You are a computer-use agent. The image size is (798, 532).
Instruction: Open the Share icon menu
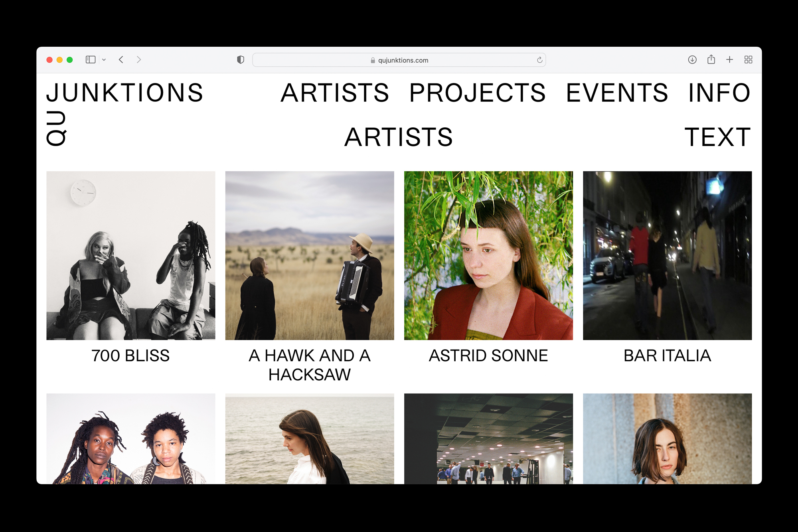pos(711,60)
